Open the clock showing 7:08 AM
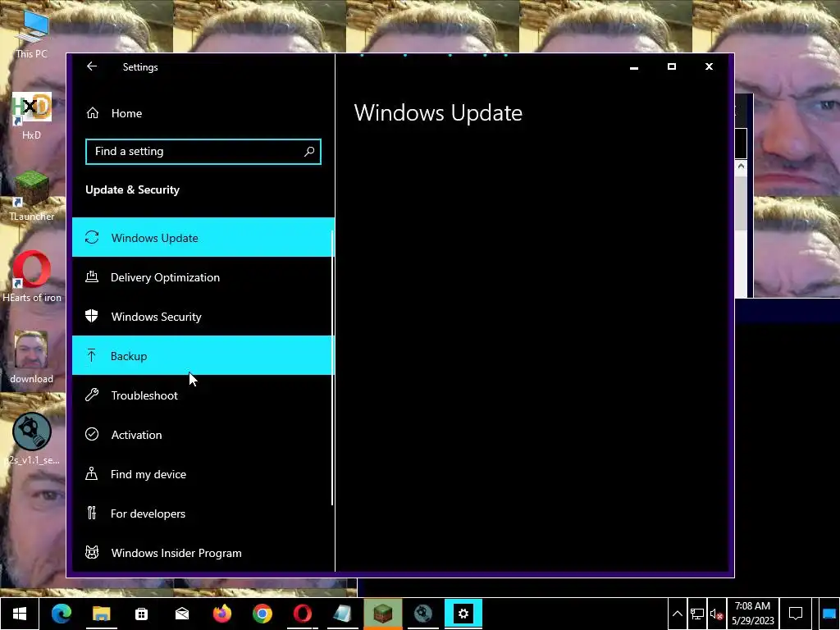 (753, 614)
